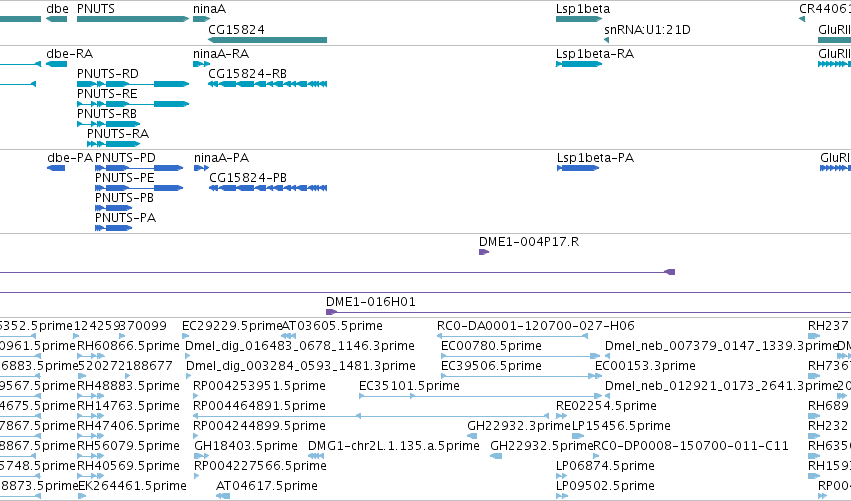851x501 pixels.
Task: Click the dbe-RA transcript label
Action: pos(69,54)
